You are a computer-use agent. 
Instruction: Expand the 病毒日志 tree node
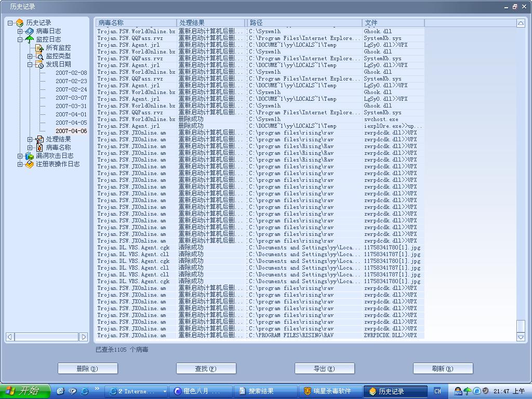(x=20, y=31)
